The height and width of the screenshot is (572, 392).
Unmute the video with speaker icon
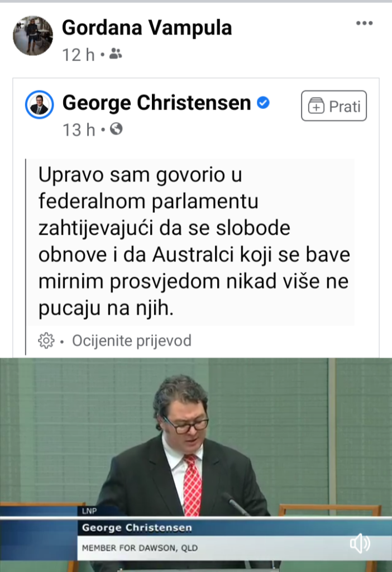(360, 543)
